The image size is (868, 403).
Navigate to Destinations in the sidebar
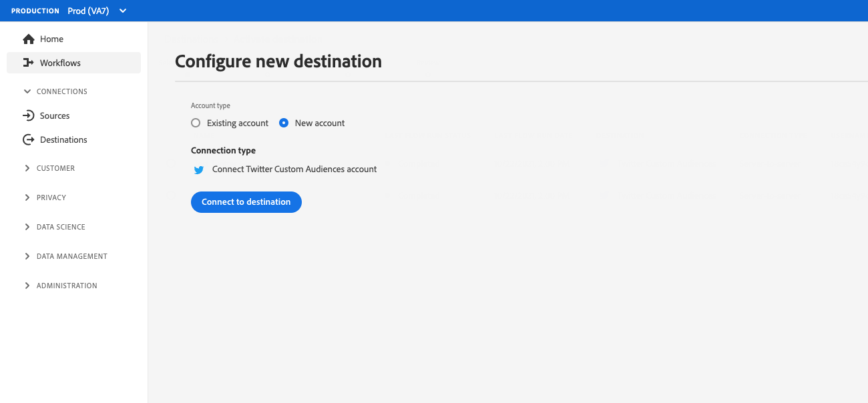(63, 139)
